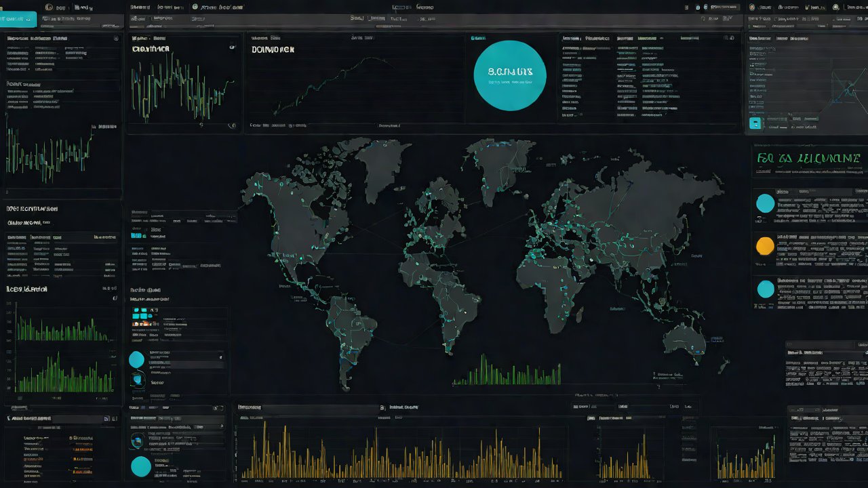This screenshot has height=488, width=868.
Task: Select the highlighted teal tab in the top-left corner
Action: [18, 20]
